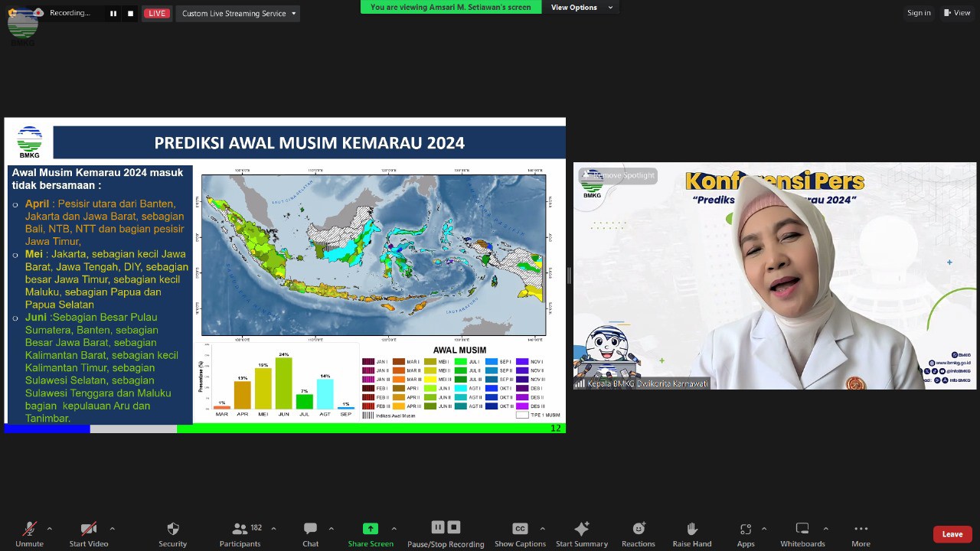Unmute the microphone
980x551 pixels.
click(29, 530)
